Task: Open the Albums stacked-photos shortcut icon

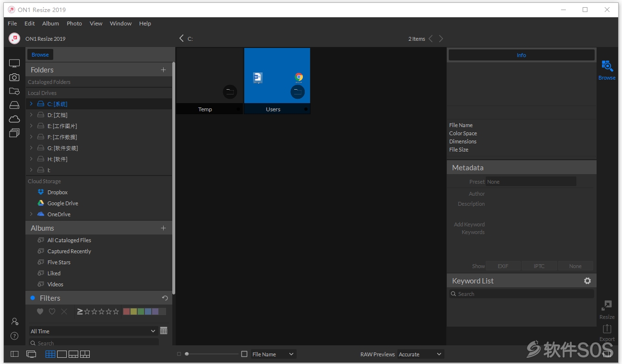Action: (x=14, y=133)
